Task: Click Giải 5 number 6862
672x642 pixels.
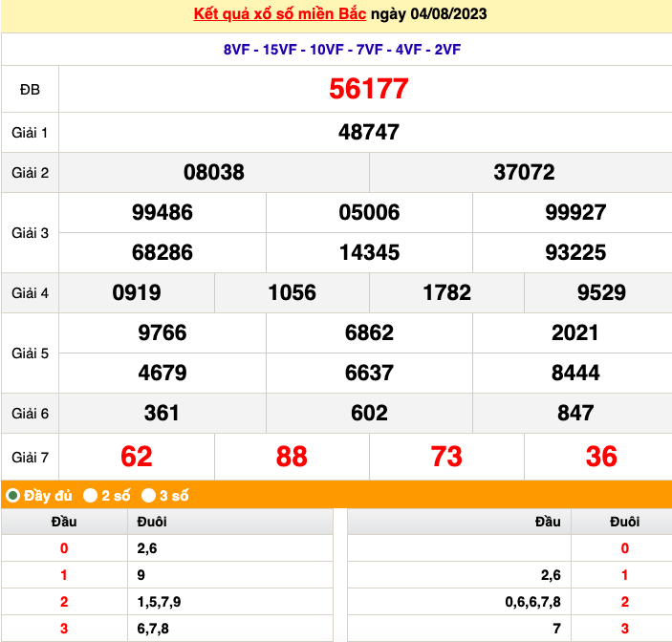Action: click(369, 332)
